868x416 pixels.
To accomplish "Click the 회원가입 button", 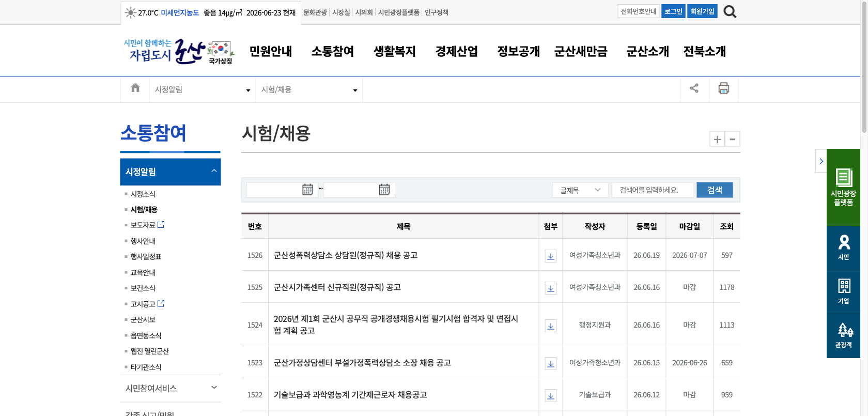I will point(702,11).
